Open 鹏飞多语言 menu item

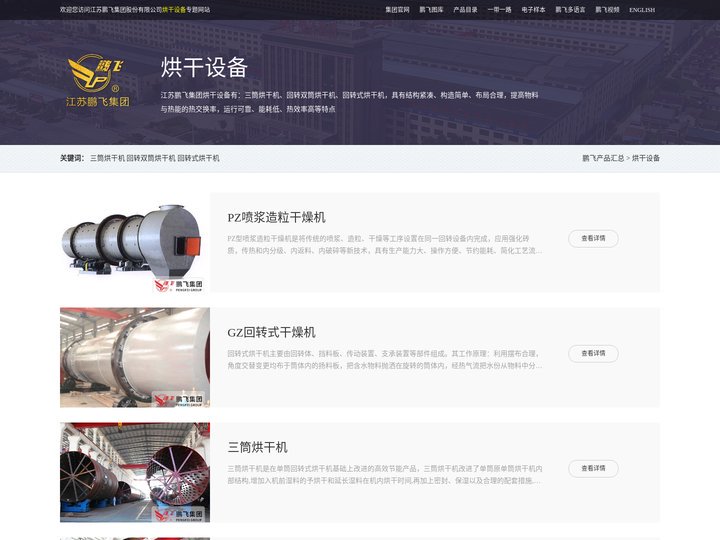570,10
